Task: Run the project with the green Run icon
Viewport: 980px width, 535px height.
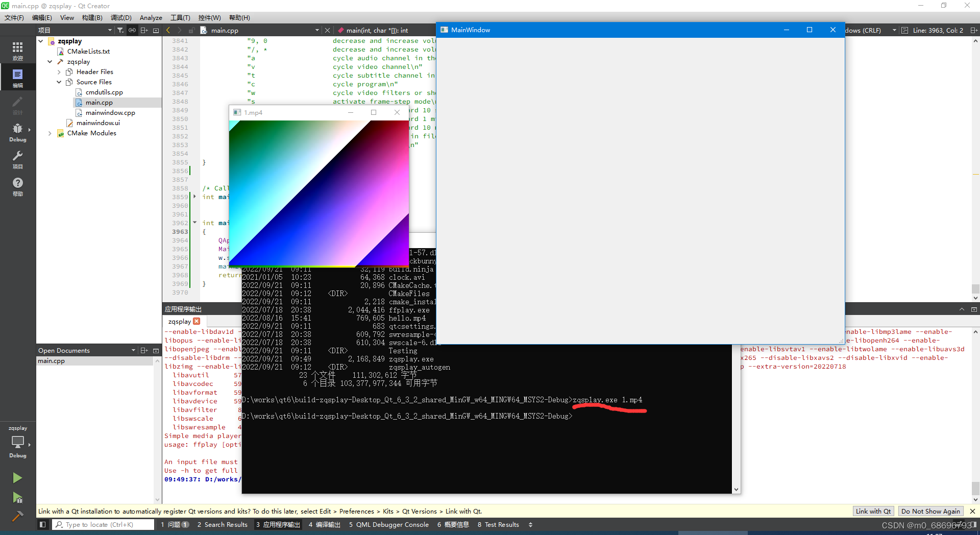Action: coord(17,477)
